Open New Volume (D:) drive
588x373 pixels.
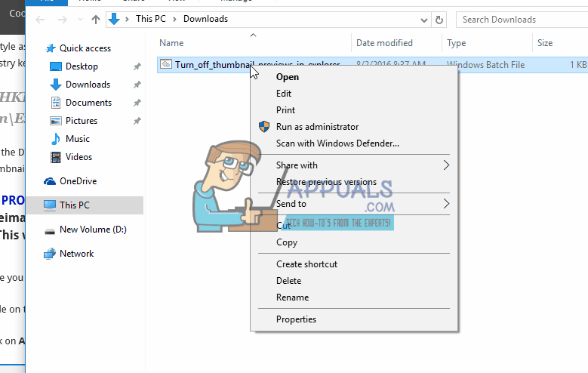(x=93, y=230)
